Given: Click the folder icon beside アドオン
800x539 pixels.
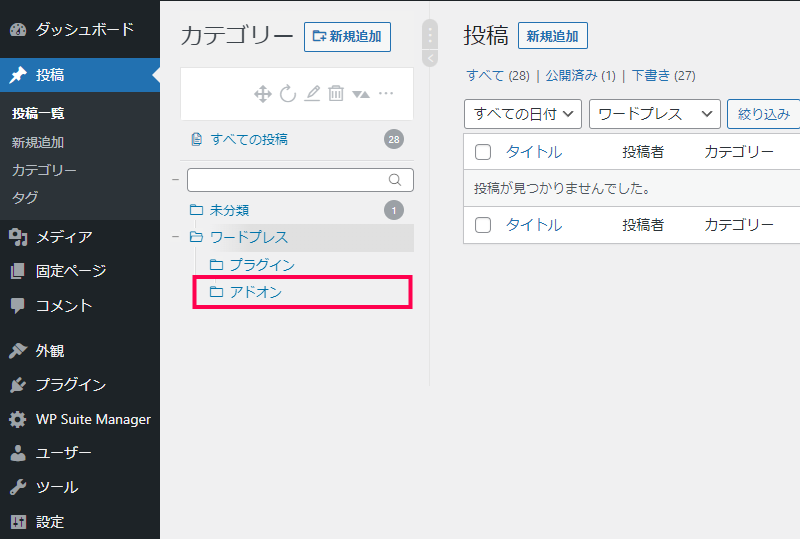Looking at the screenshot, I should pyautogui.click(x=217, y=292).
